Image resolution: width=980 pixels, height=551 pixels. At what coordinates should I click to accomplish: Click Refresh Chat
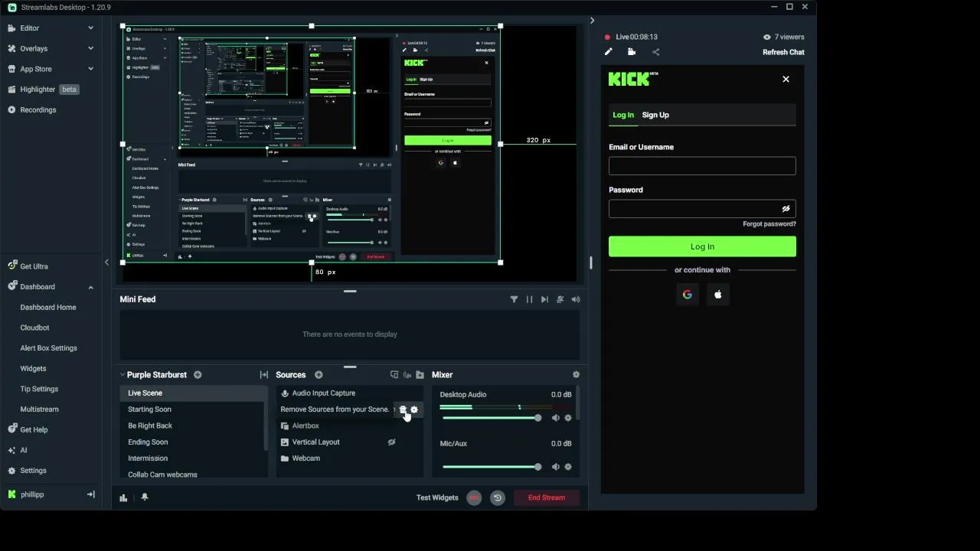coord(783,52)
